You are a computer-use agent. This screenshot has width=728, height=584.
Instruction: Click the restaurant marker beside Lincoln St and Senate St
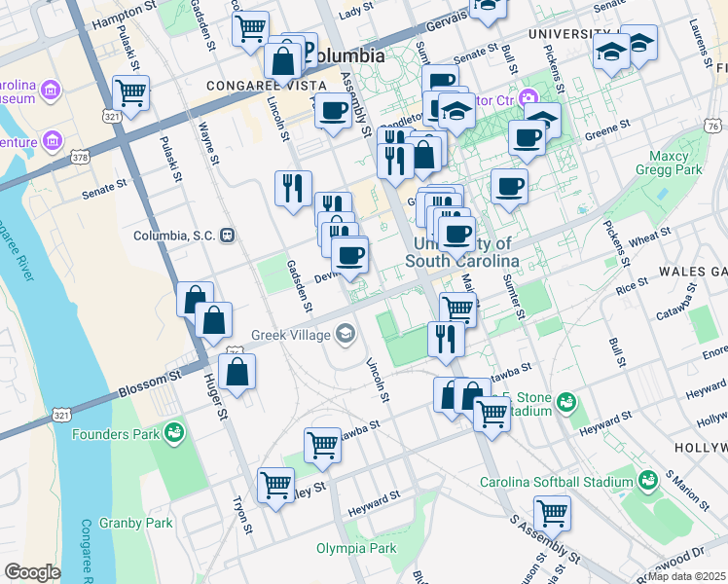[293, 189]
